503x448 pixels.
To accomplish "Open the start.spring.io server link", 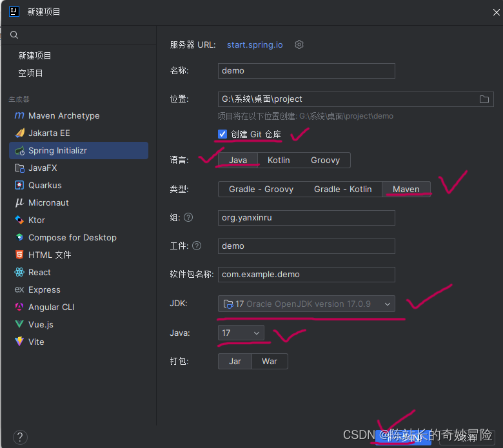I will [255, 44].
